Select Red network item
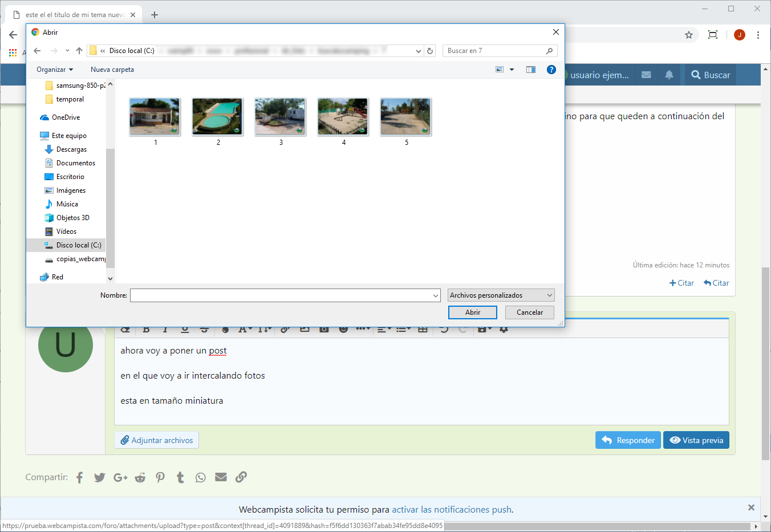771x532 pixels. coord(51,277)
